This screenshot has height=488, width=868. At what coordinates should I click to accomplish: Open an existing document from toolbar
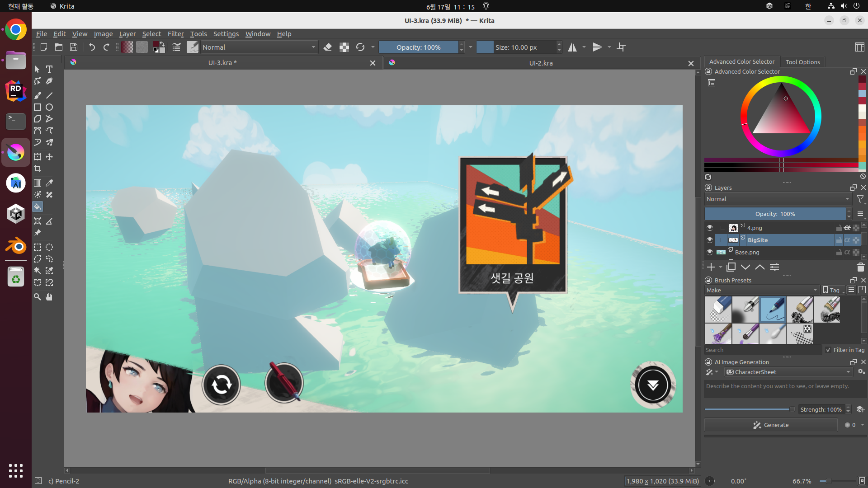59,47
